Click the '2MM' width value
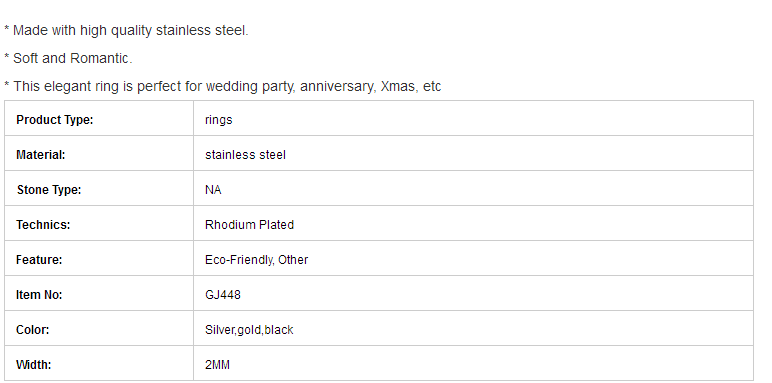 (x=218, y=364)
